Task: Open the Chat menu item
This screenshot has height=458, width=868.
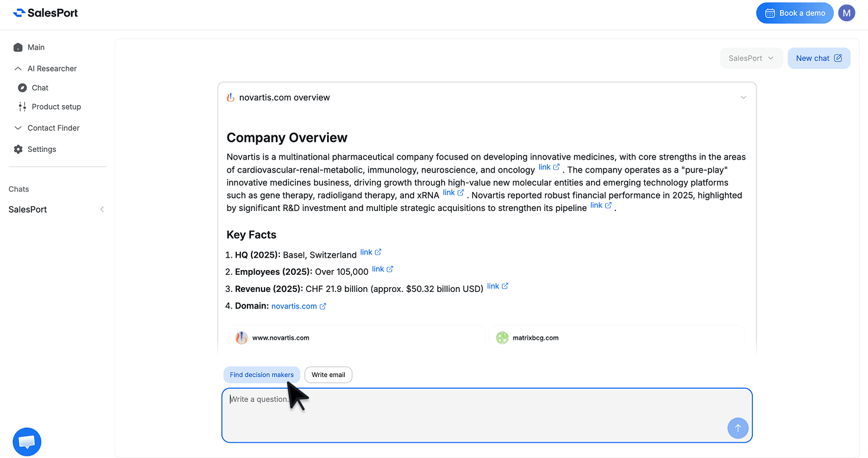Action: (x=40, y=87)
